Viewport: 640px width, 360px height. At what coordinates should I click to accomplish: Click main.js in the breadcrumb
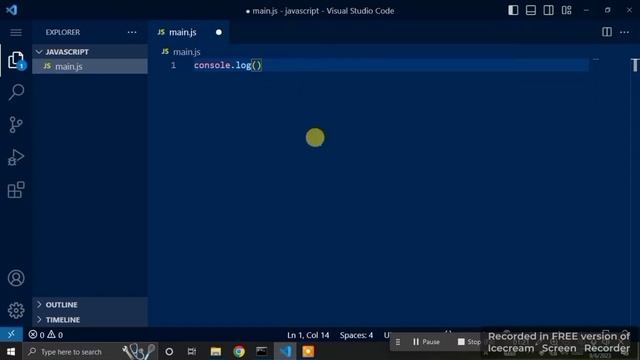(187, 52)
